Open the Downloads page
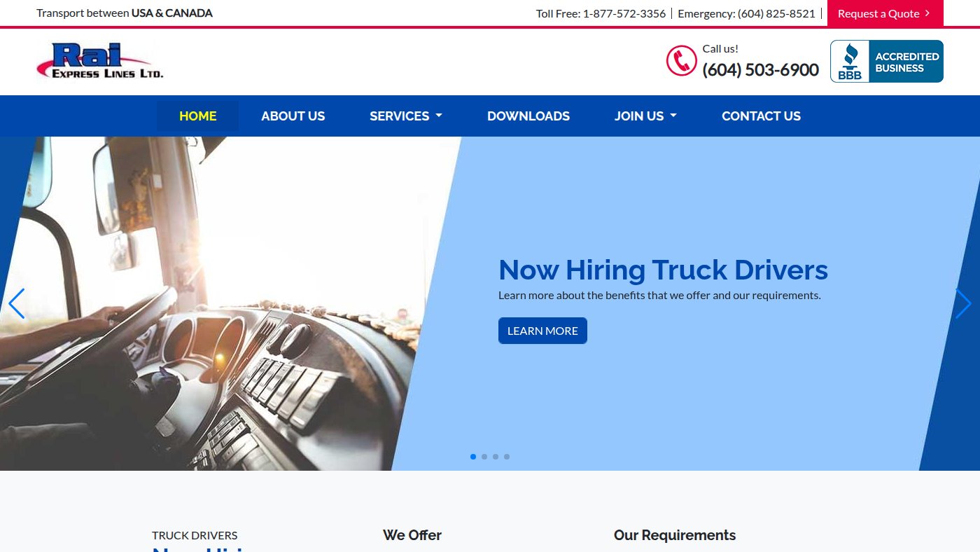Image resolution: width=980 pixels, height=552 pixels. coord(528,116)
